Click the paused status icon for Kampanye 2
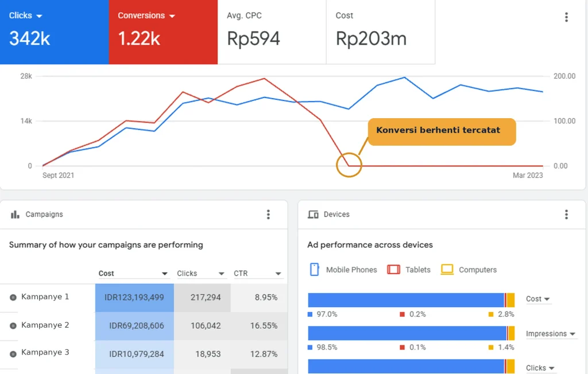This screenshot has width=588, height=374. (13, 325)
